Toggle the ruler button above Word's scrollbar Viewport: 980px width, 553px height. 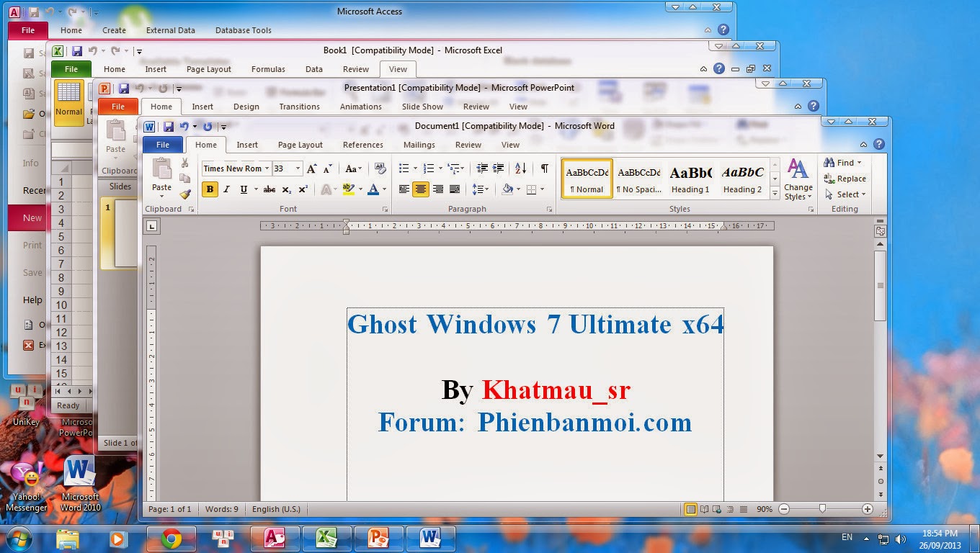pyautogui.click(x=880, y=231)
